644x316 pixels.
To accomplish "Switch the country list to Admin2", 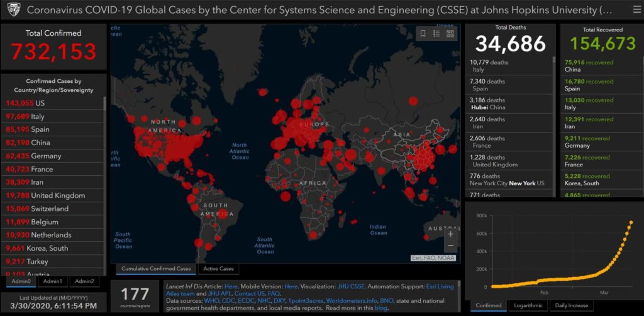I will point(84,281).
